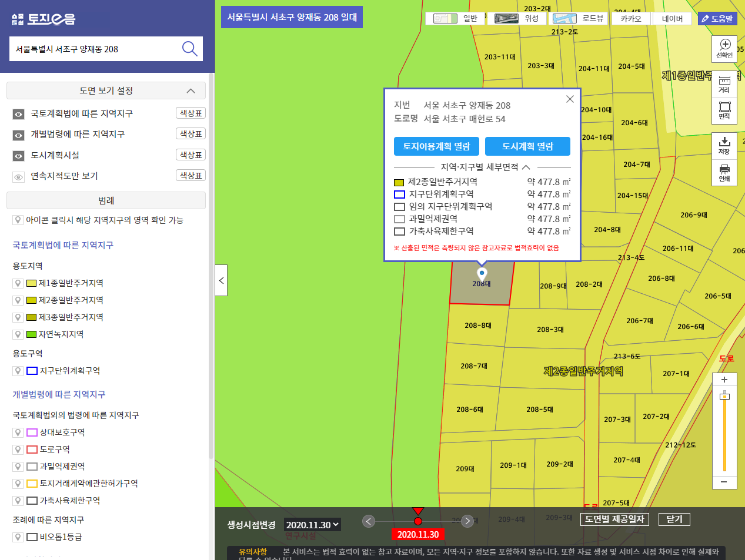Toggle 지구단위계획구역 box in popup
This screenshot has width=745, height=560.
click(399, 195)
